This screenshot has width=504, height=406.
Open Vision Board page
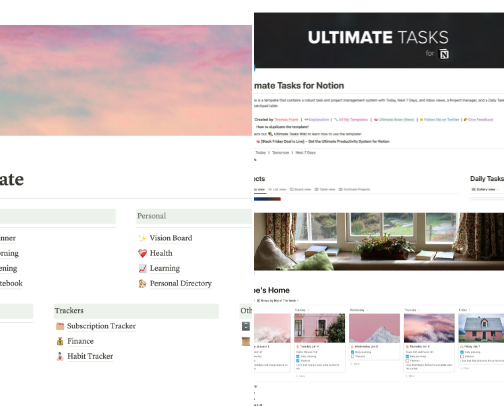[171, 238]
